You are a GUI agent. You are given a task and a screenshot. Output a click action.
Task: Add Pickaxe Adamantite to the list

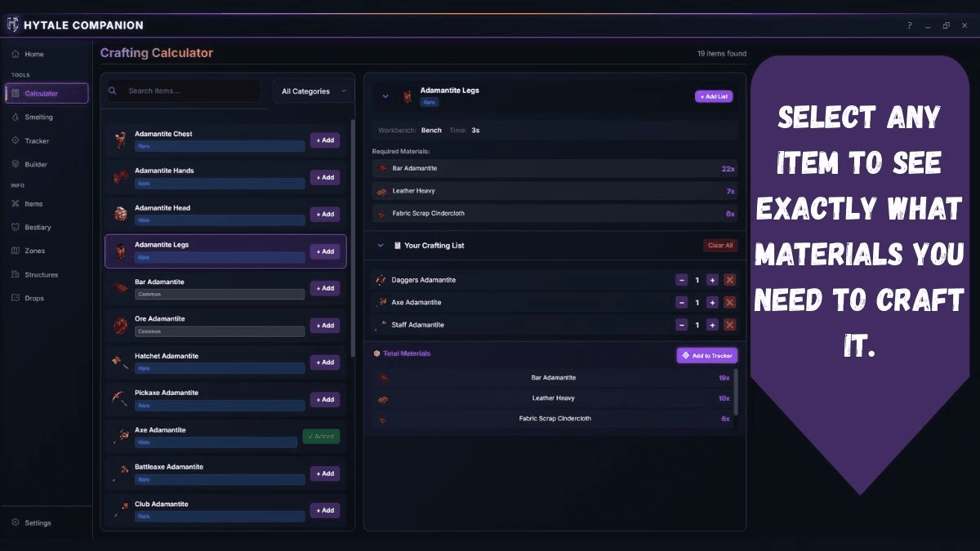(325, 399)
